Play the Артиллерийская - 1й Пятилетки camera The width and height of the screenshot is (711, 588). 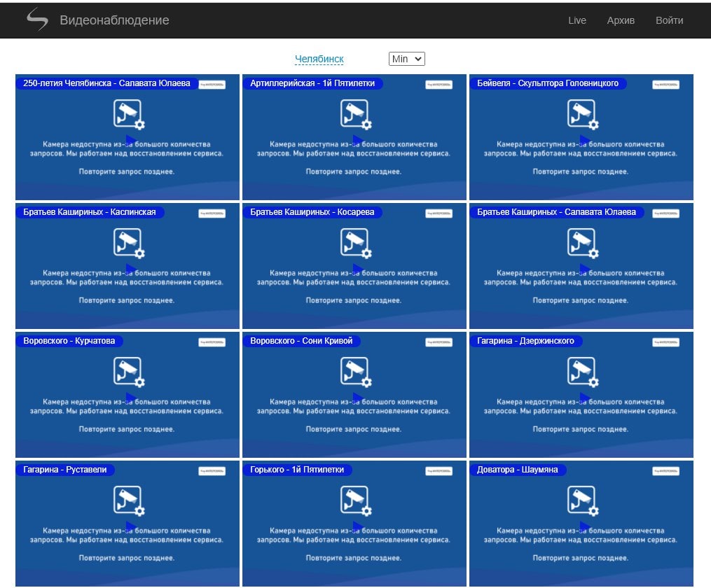click(358, 140)
